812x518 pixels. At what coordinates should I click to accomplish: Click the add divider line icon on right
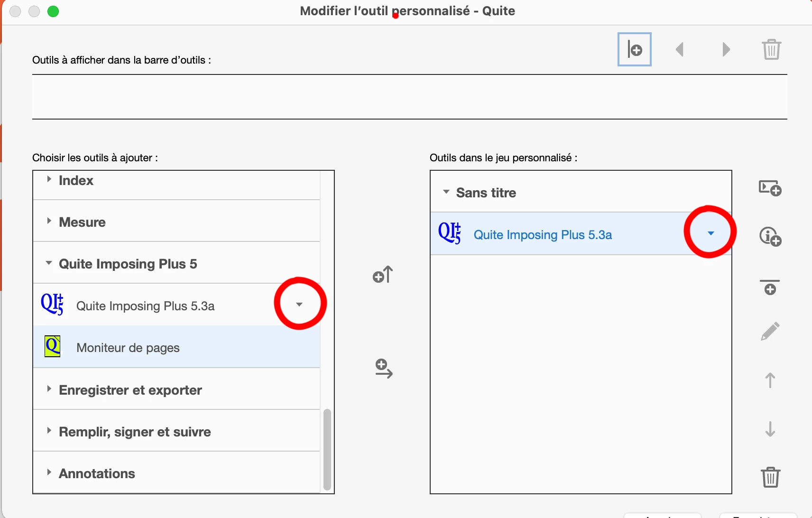click(770, 287)
